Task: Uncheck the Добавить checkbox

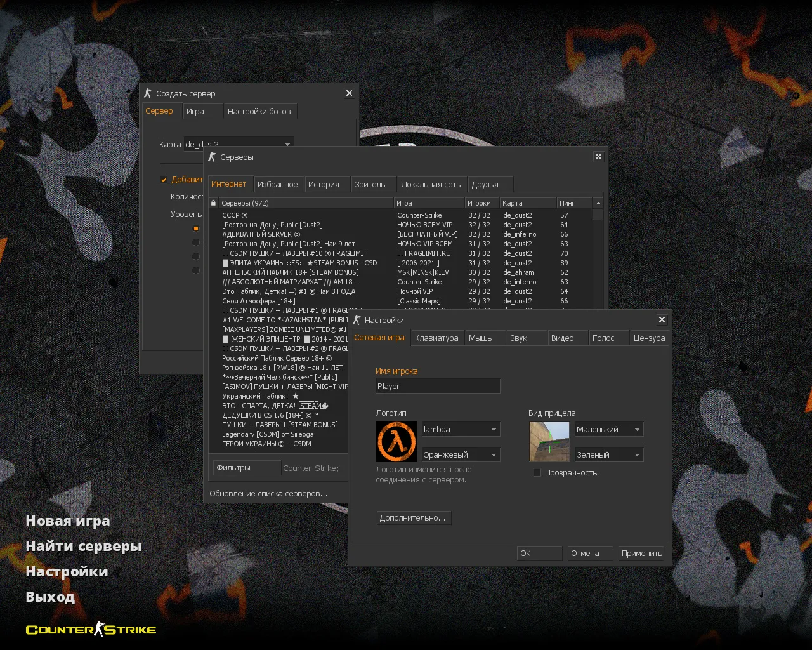Action: pos(164,179)
